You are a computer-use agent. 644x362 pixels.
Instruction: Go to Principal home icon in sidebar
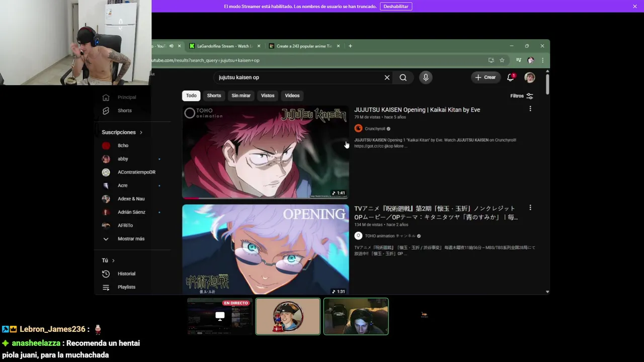click(106, 97)
